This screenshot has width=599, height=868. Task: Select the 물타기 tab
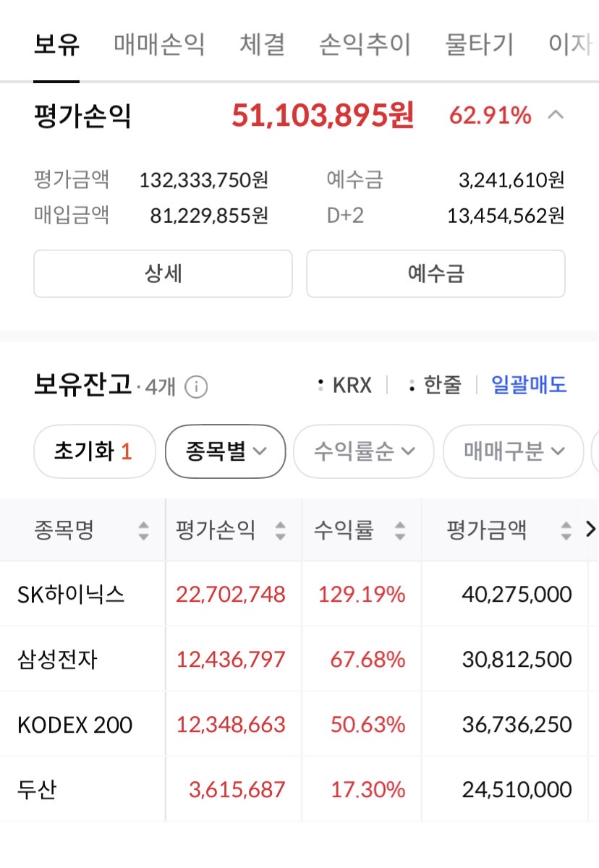pos(479,45)
